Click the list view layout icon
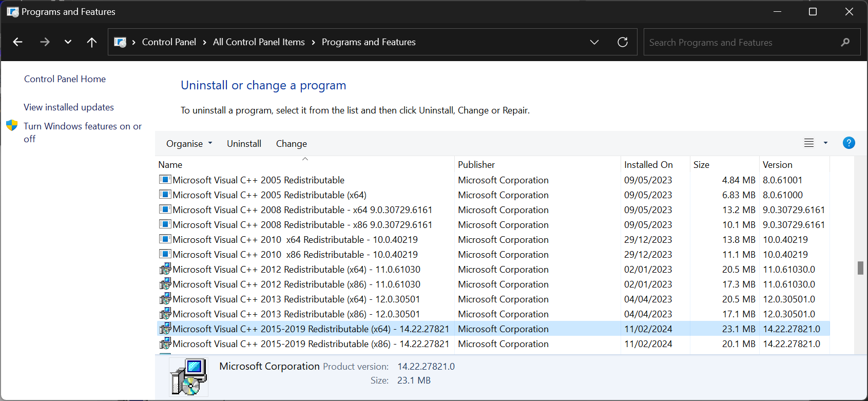The image size is (868, 401). (808, 143)
